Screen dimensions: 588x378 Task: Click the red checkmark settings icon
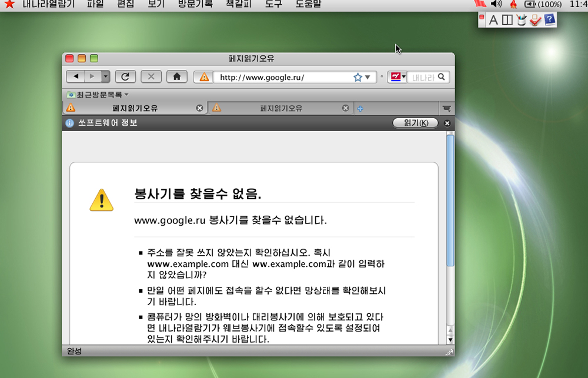536,20
